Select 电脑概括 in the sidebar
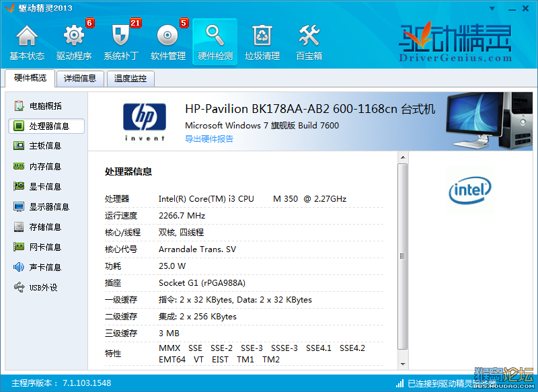This screenshot has width=538, height=392. pyautogui.click(x=46, y=106)
